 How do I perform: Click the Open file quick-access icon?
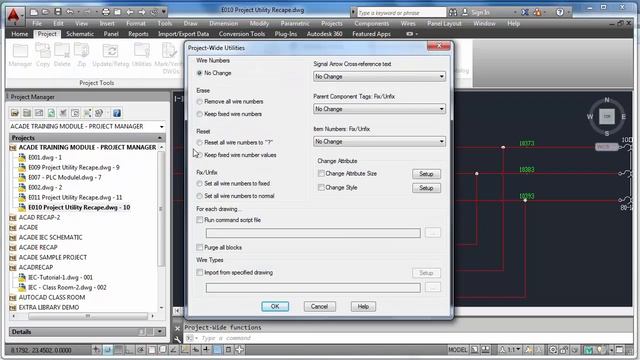tap(46, 12)
